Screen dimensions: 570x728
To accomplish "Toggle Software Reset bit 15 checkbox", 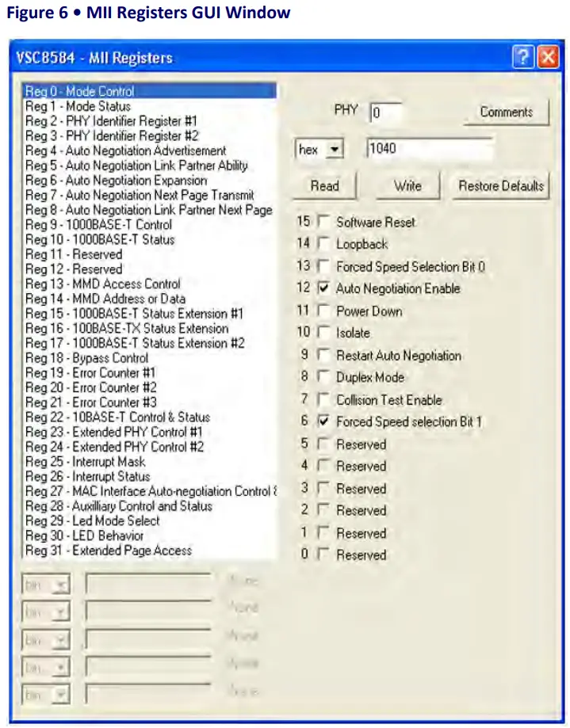I will (x=323, y=222).
